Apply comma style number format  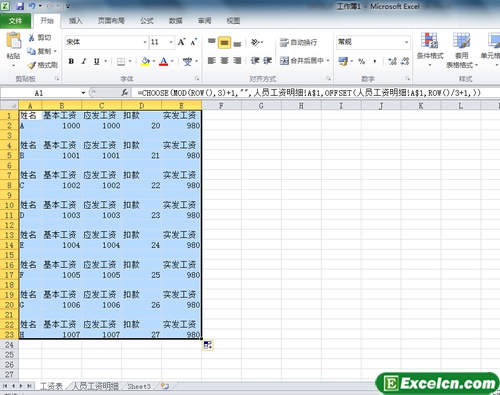click(375, 61)
